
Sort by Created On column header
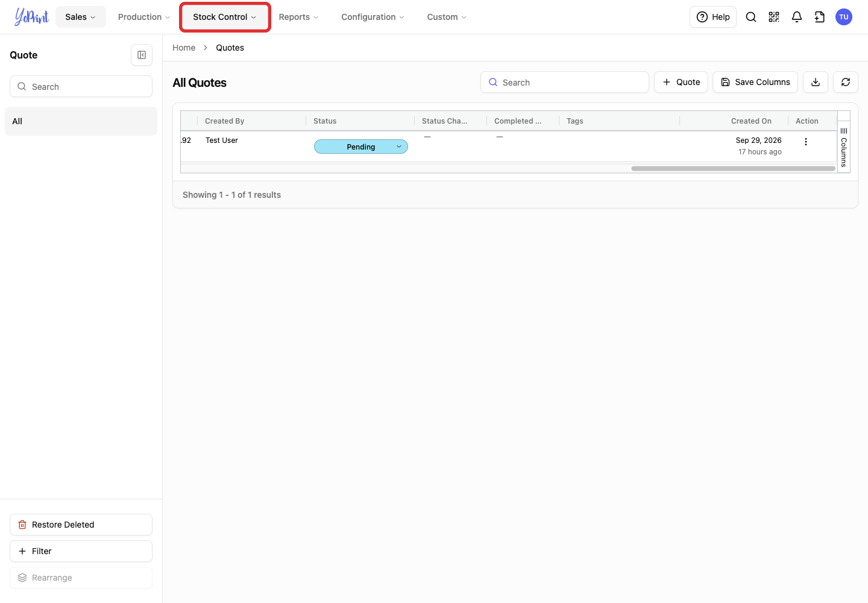[751, 121]
